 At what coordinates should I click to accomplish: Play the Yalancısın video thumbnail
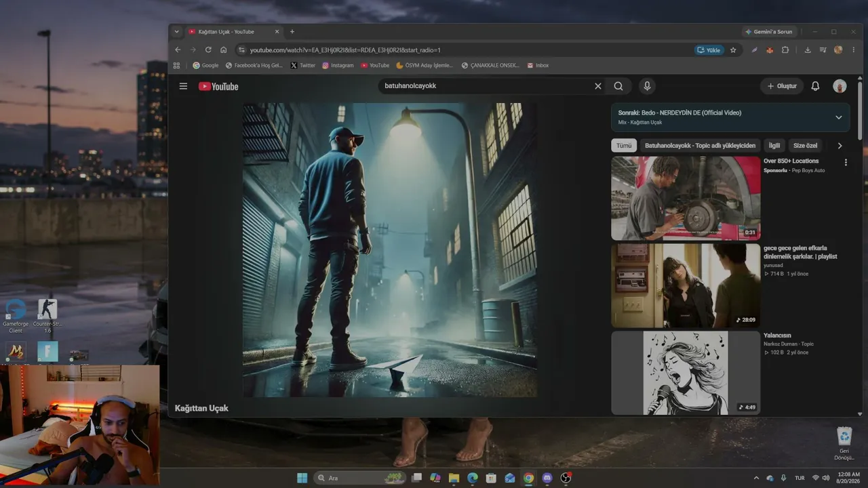[686, 373]
